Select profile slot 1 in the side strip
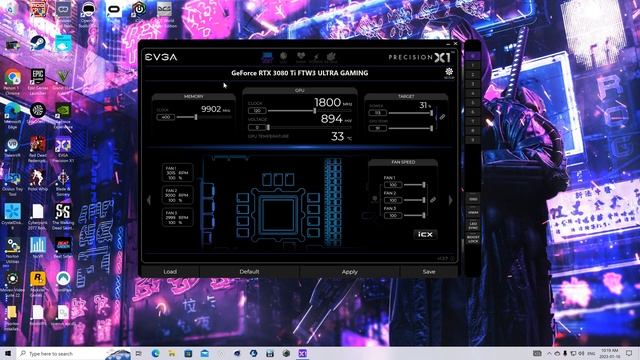 coord(473,65)
